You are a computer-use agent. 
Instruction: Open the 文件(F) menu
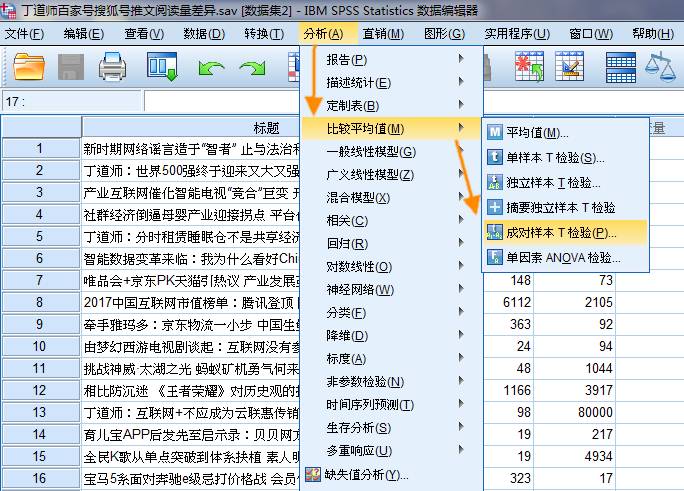[x=24, y=34]
